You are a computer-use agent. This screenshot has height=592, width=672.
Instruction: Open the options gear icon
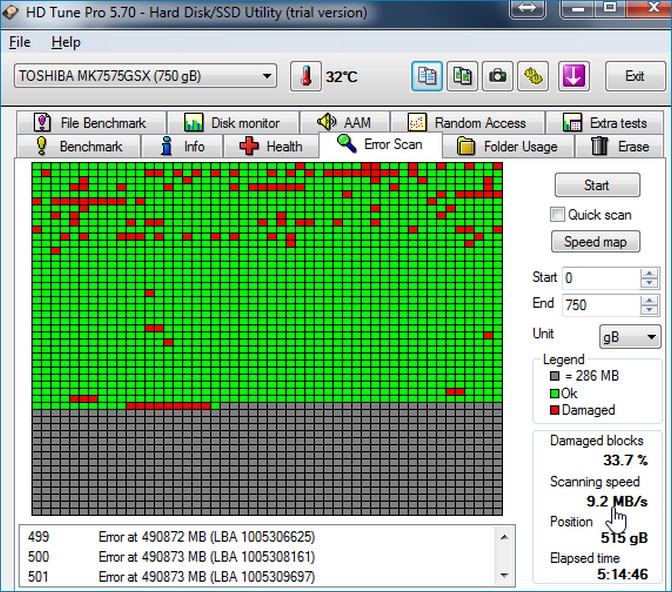coord(533,76)
